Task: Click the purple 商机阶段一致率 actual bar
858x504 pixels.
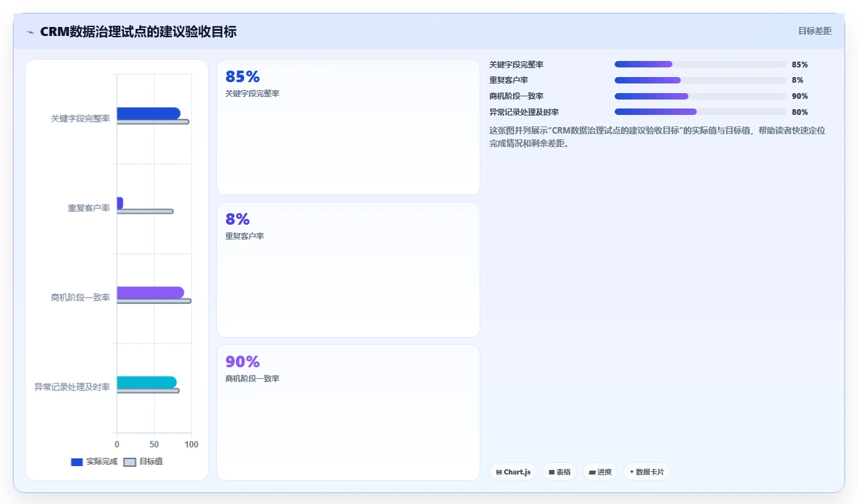Action: (150, 293)
